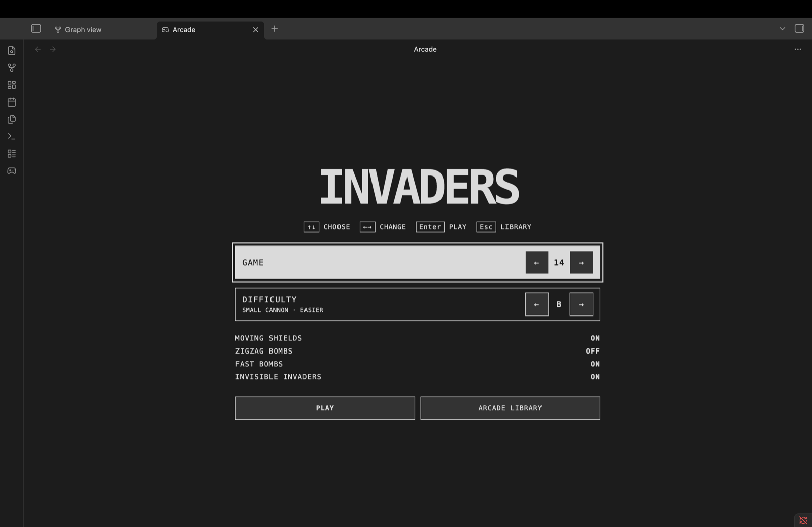The width and height of the screenshot is (812, 527).
Task: Click the ON value for Moving Shields
Action: point(595,338)
